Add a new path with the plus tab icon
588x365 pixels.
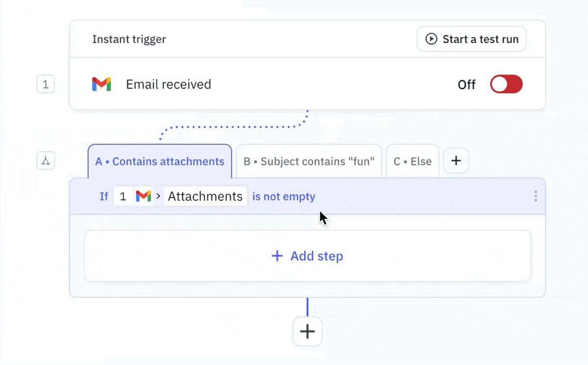click(456, 160)
